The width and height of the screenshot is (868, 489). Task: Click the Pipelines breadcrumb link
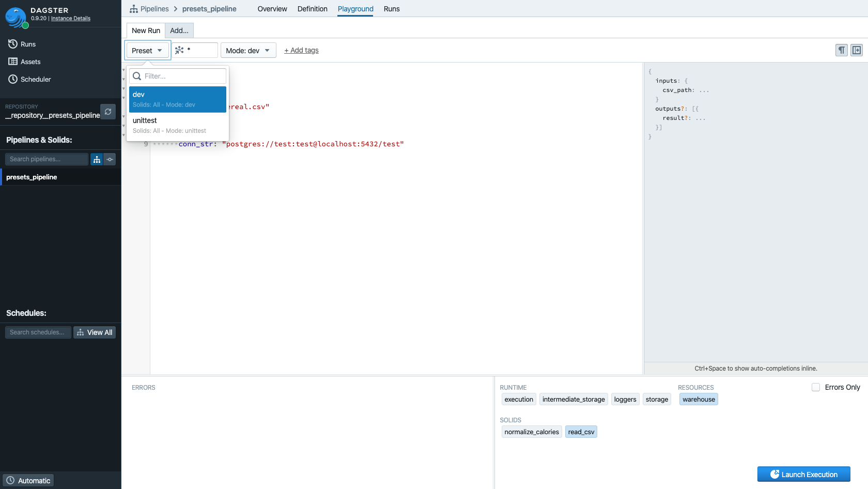point(154,9)
